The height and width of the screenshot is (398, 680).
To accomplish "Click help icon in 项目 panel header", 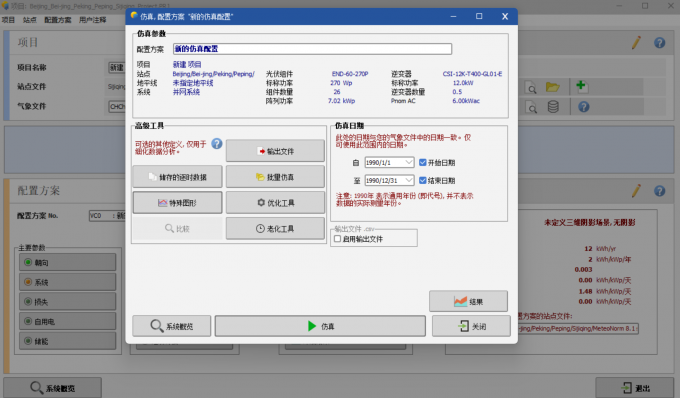I will coord(660,42).
